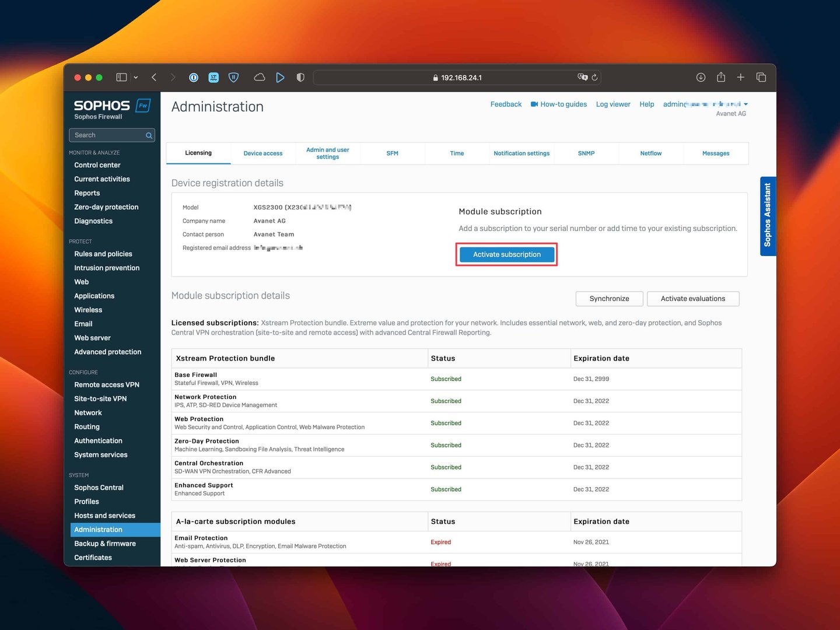Switch to Admin and user settings tab
This screenshot has width=840, height=630.
pos(328,153)
